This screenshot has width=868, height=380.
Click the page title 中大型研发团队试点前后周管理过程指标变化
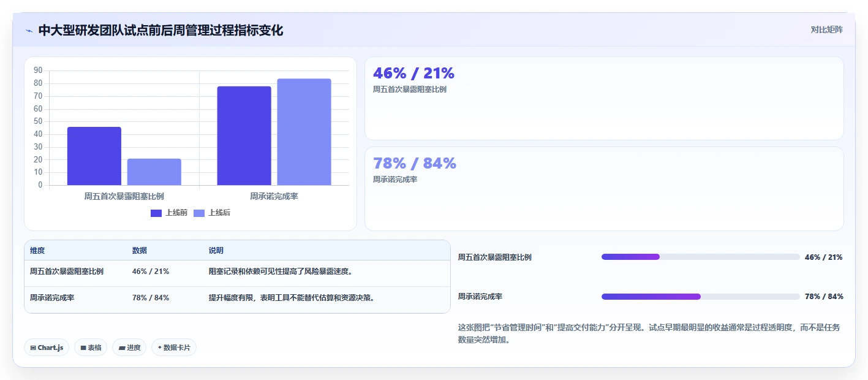(x=160, y=31)
